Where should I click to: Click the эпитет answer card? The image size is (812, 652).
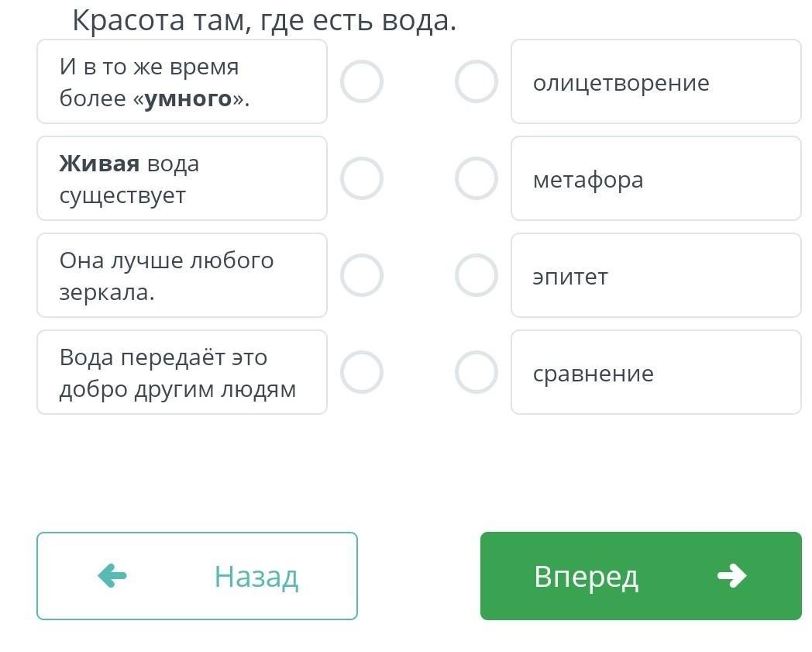[x=655, y=276]
